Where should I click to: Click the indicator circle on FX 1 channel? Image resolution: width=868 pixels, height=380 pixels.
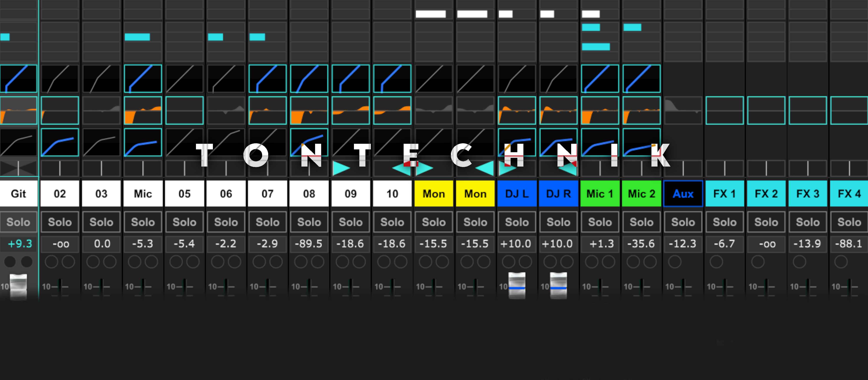click(x=716, y=262)
